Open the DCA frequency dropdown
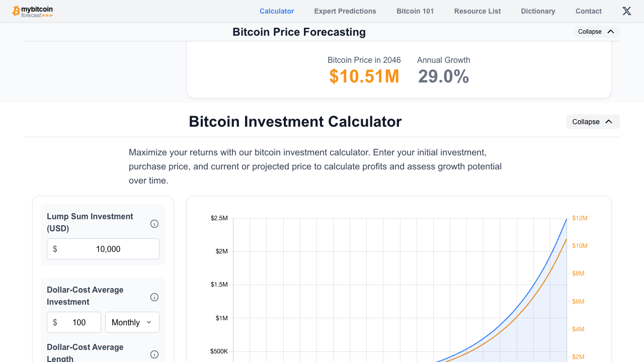The width and height of the screenshot is (644, 362). point(132,322)
